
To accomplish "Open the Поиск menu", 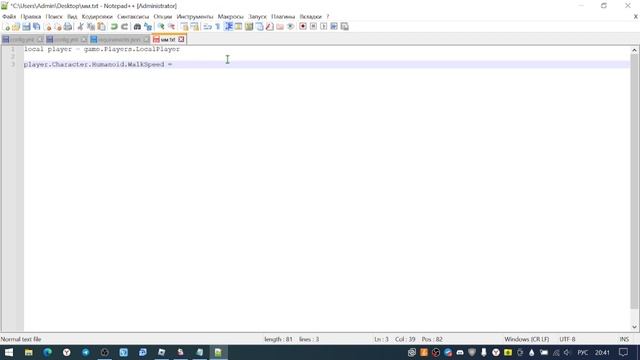I will point(54,17).
